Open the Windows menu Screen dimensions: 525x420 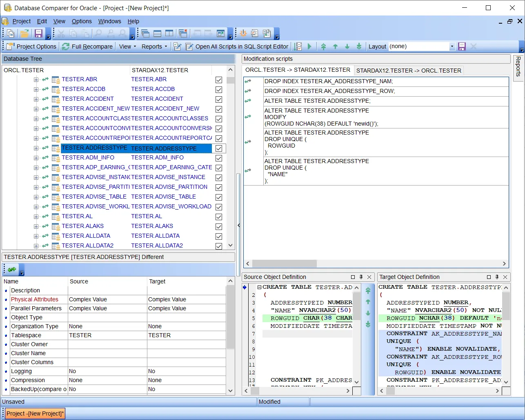[x=109, y=21]
